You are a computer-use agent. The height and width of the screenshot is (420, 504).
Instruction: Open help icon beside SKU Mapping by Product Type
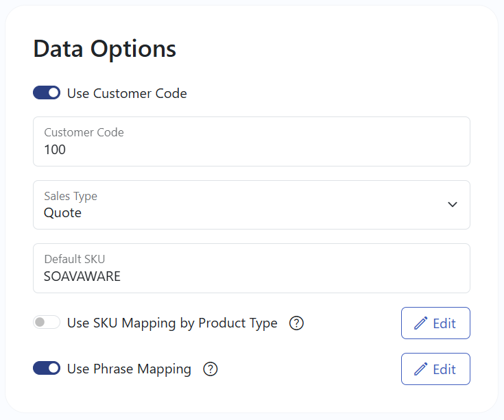296,323
